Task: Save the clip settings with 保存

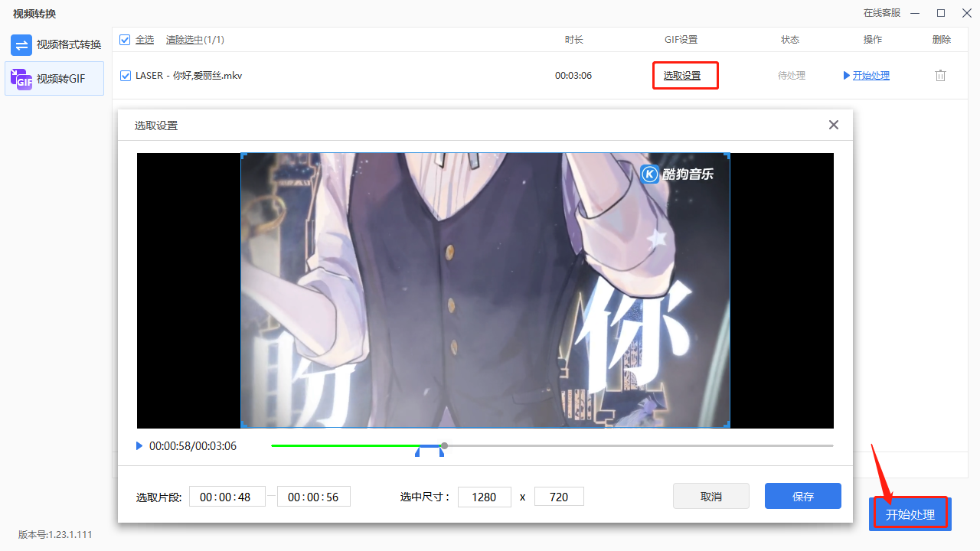Action: (803, 496)
